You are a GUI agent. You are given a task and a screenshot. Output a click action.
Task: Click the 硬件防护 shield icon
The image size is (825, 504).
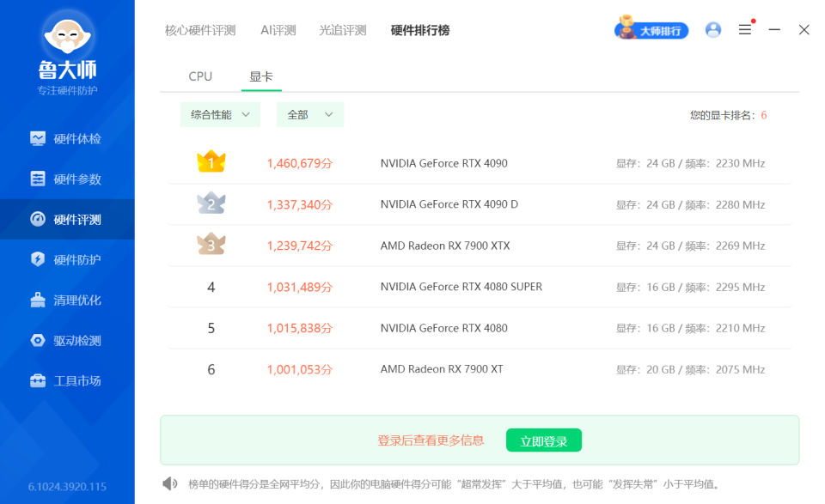pyautogui.click(x=38, y=259)
